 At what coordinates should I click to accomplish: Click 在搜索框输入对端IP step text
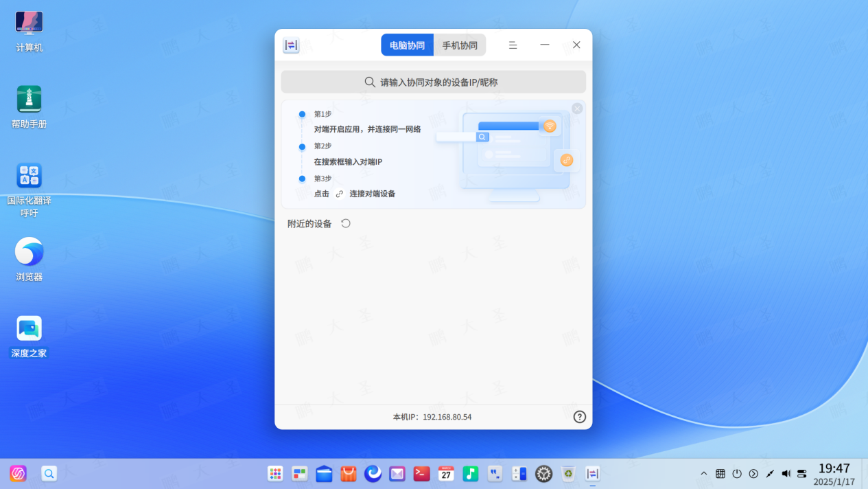tap(348, 162)
